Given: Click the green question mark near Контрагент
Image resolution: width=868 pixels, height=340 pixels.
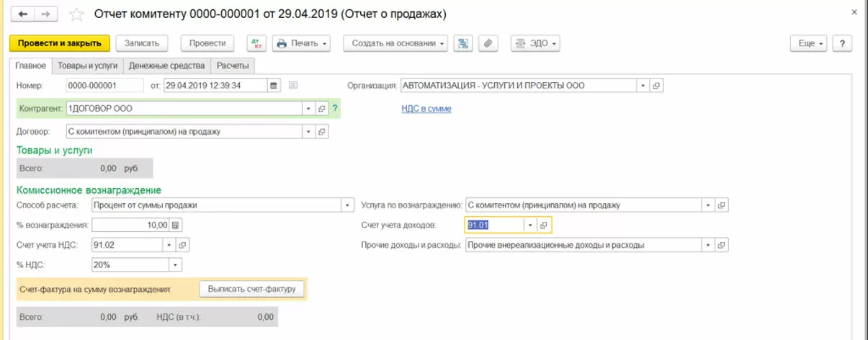Looking at the screenshot, I should click(x=335, y=109).
